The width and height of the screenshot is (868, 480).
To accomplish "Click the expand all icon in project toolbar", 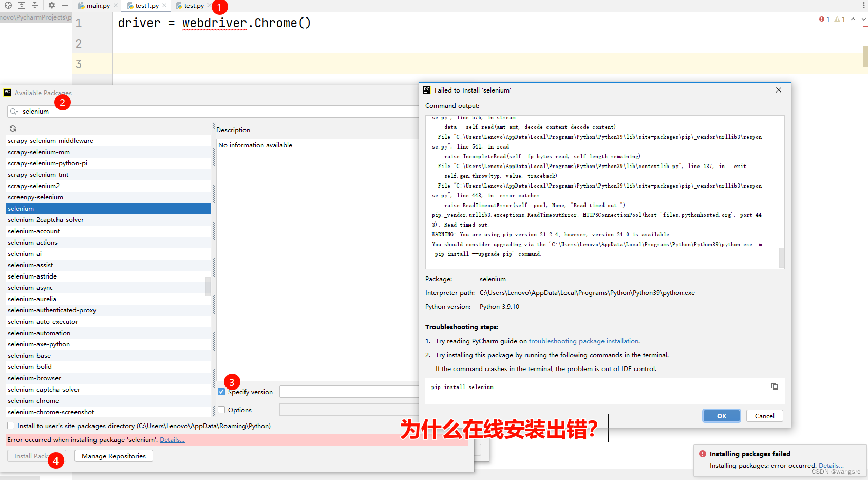I will click(22, 5).
